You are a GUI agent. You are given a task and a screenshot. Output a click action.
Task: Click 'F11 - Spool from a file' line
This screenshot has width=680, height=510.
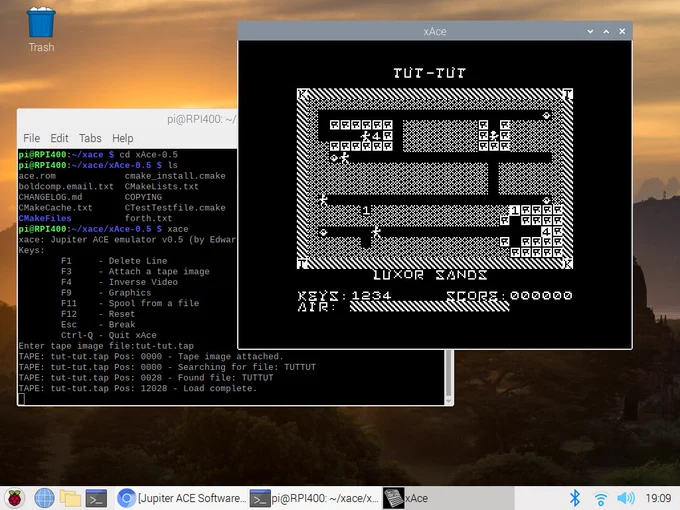pyautogui.click(x=130, y=303)
